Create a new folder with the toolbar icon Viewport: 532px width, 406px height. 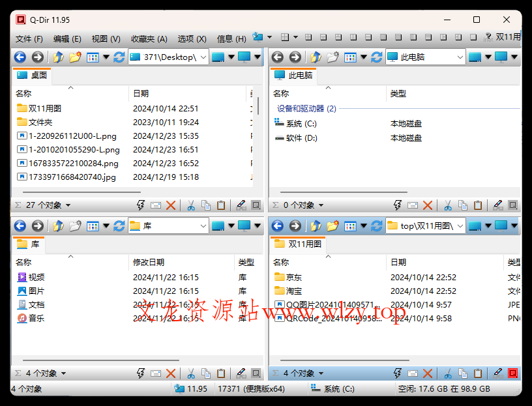click(x=74, y=57)
